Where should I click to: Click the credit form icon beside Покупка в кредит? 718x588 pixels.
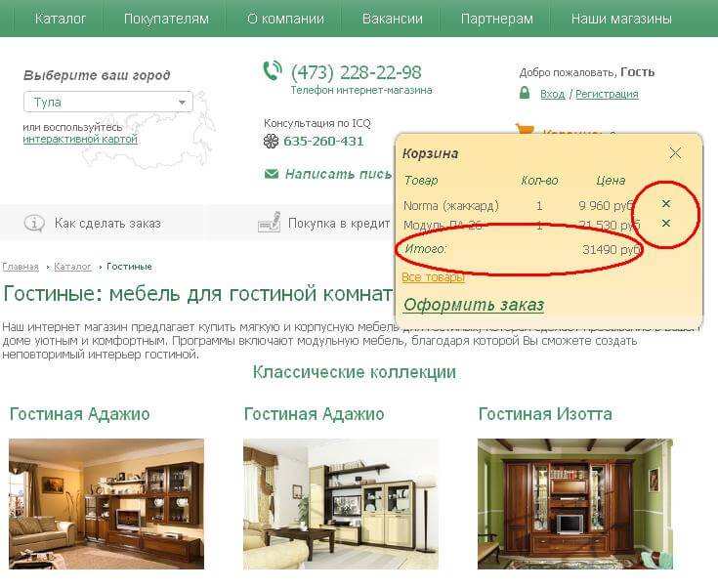click(x=270, y=222)
